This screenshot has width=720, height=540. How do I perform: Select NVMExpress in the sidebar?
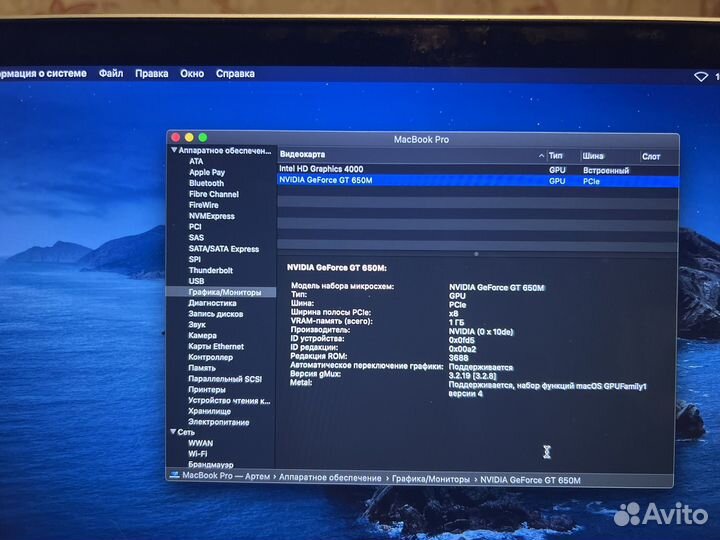click(x=211, y=216)
